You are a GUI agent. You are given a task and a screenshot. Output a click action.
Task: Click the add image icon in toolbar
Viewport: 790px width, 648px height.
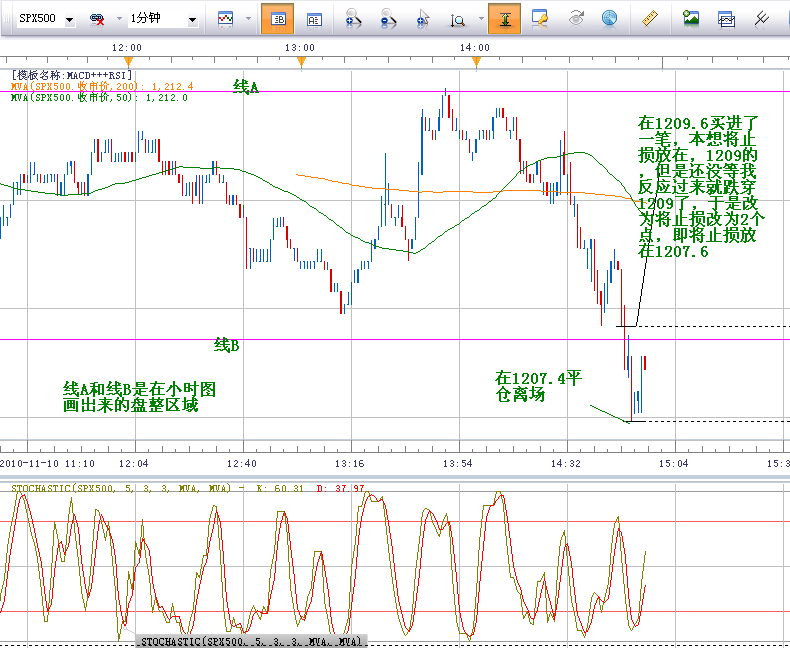pyautogui.click(x=691, y=18)
